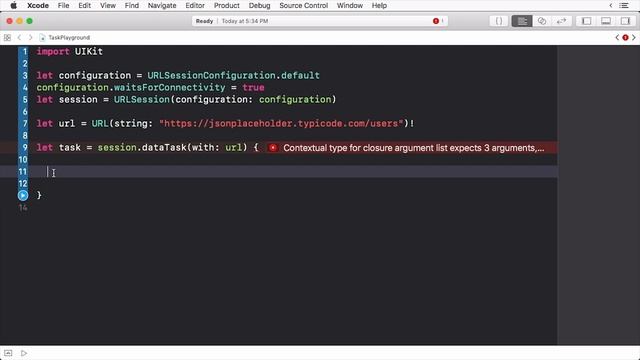This screenshot has height=360, width=640.
Task: Toggle the navigator panel visibility
Action: 586,21
